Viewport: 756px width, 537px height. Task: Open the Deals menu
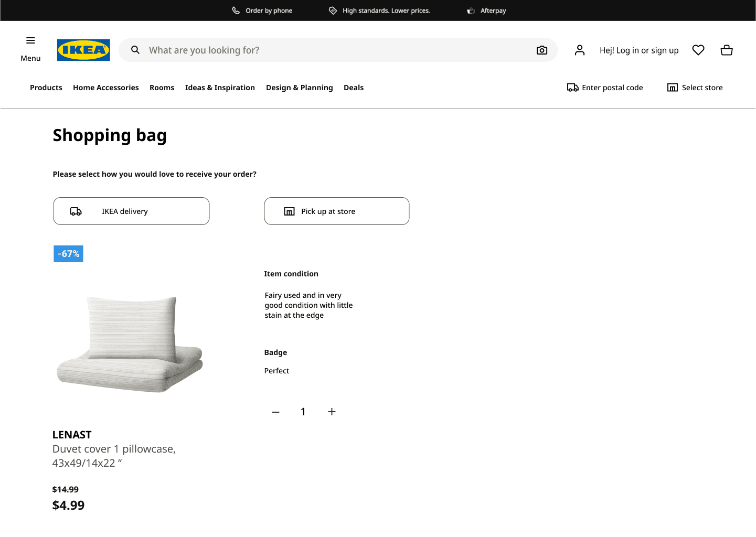tap(354, 88)
